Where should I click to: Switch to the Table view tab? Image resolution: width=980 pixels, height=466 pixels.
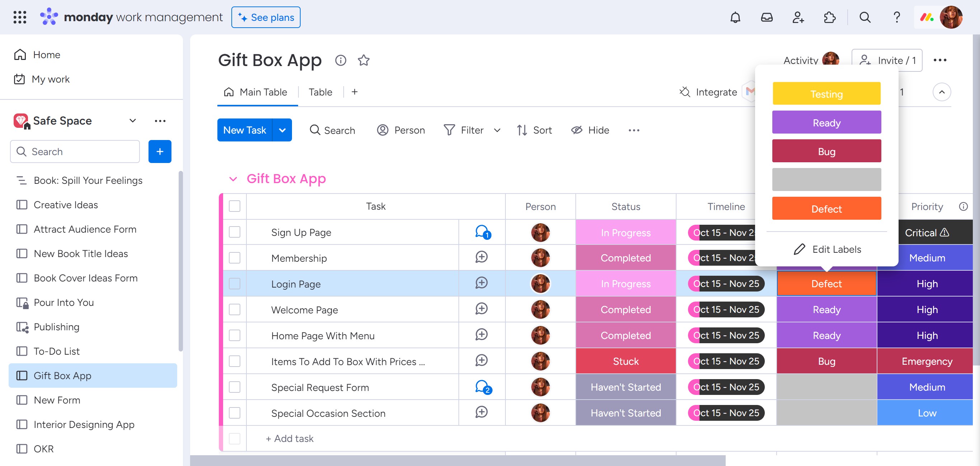coord(320,92)
